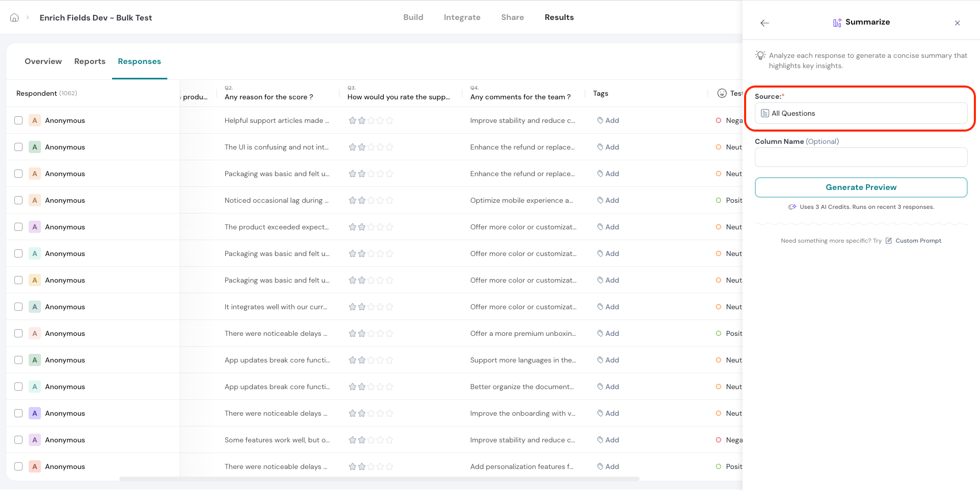Image resolution: width=980 pixels, height=491 pixels.
Task: Click the home icon in breadcrumb
Action: coord(14,17)
